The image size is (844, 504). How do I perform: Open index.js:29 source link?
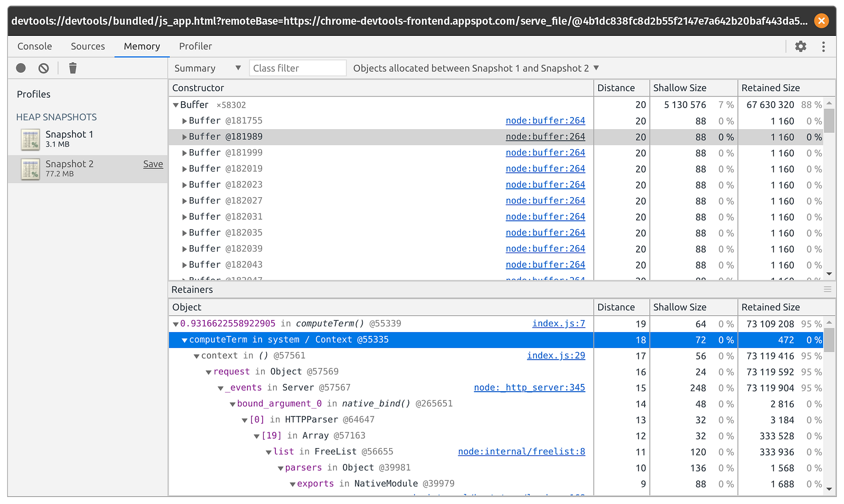click(x=556, y=356)
